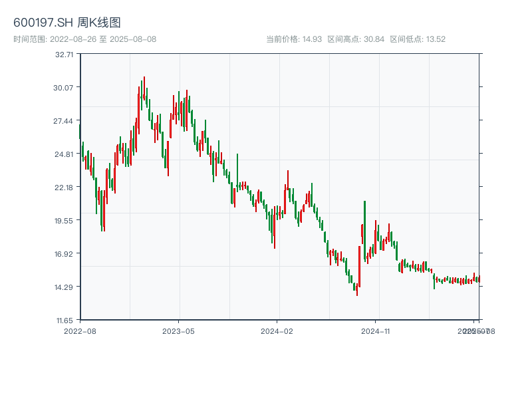Image resolution: width=532 pixels, height=399 pixels.
Task: Click the 区间高点 30.84 label
Action: pyautogui.click(x=356, y=39)
